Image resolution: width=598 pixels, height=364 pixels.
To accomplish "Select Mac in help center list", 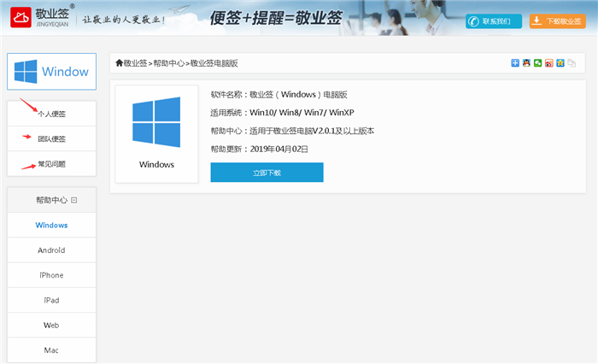I will click(51, 350).
